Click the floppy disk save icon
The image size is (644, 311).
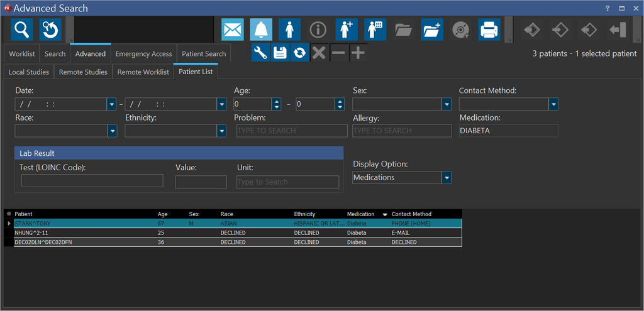[x=280, y=53]
